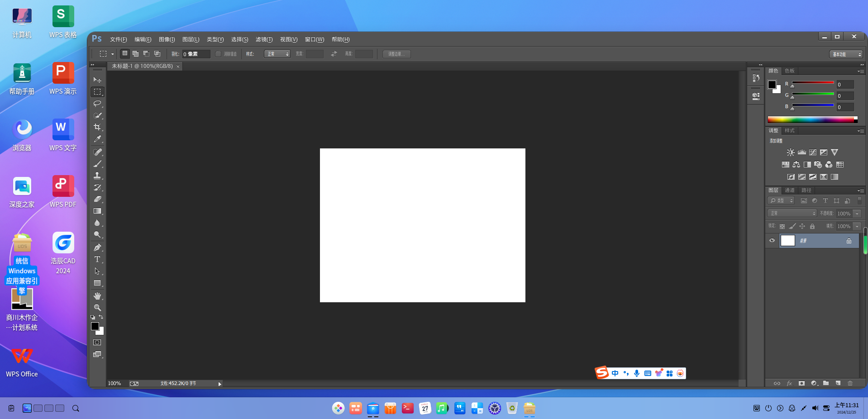Swap foreground and background colors

[x=101, y=317]
